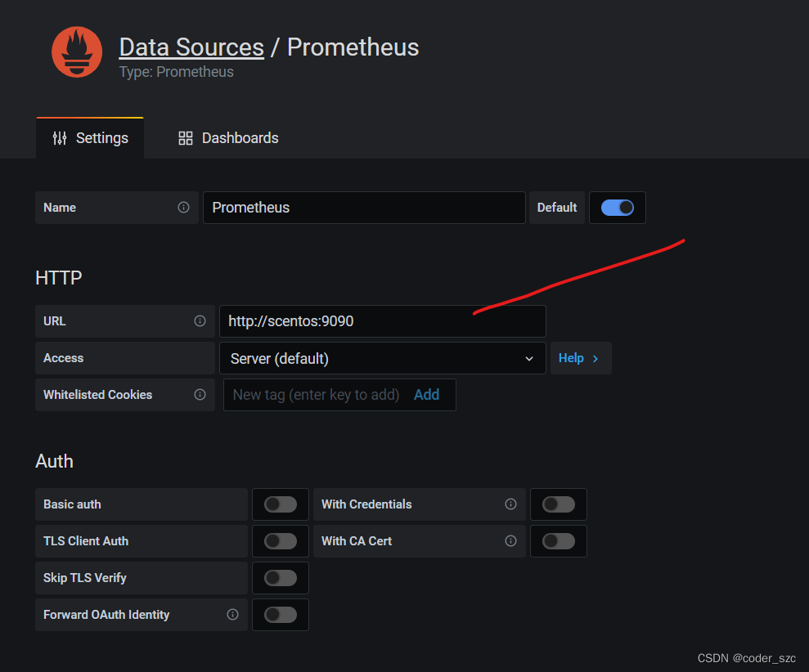The height and width of the screenshot is (672, 809).
Task: Click Add for whitelisted cookie tag
Action: (427, 395)
